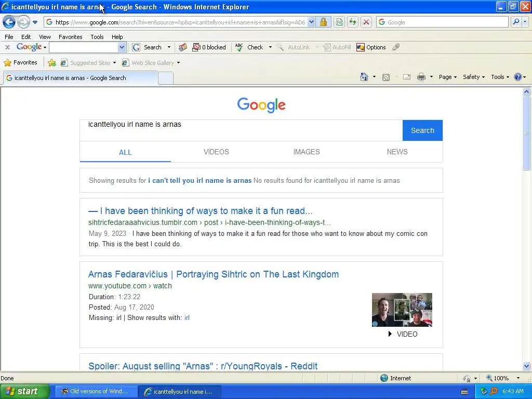Select the Google Search browser tab
532x399 pixels.
click(x=81, y=78)
